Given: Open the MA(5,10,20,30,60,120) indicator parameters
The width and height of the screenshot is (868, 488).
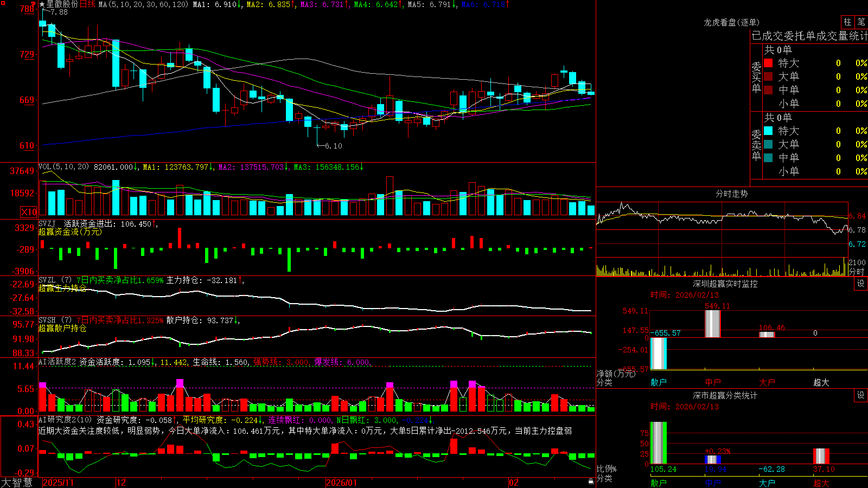Looking at the screenshot, I should [144, 4].
